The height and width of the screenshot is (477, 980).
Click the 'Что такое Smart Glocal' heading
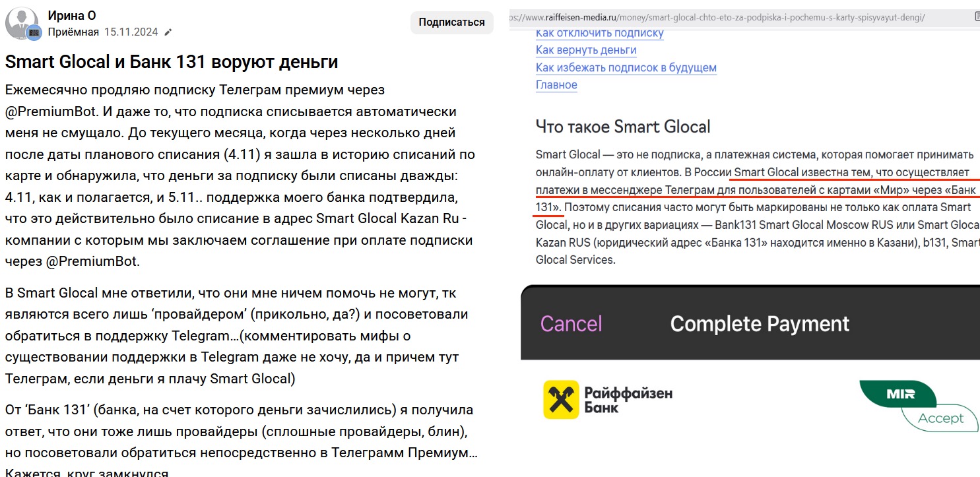click(x=623, y=126)
